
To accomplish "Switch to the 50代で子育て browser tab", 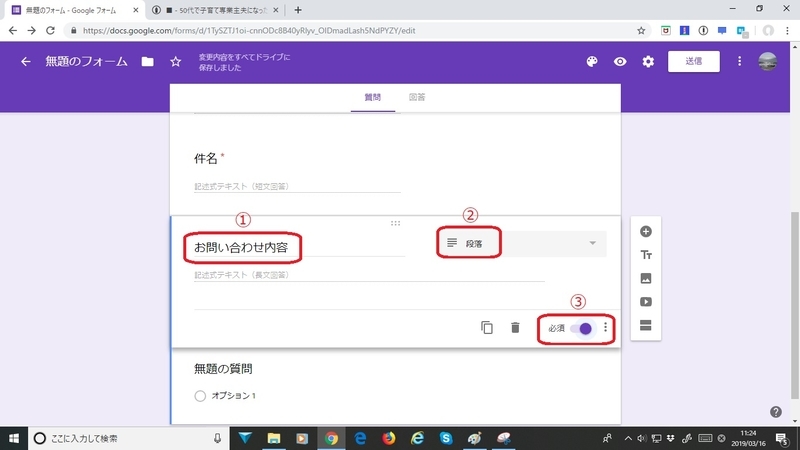I will coord(216,10).
